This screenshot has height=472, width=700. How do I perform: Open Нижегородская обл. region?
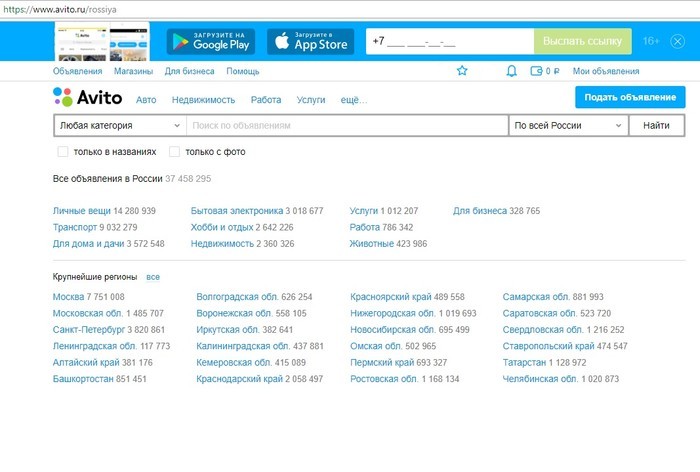tap(393, 313)
